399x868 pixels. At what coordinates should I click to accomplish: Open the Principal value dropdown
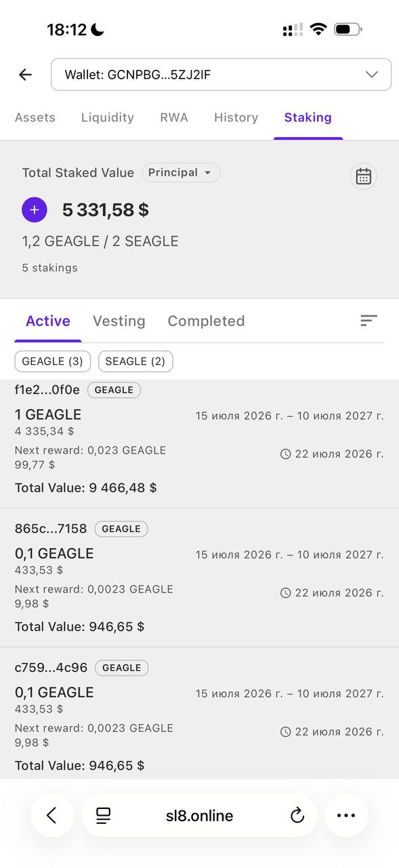point(181,173)
